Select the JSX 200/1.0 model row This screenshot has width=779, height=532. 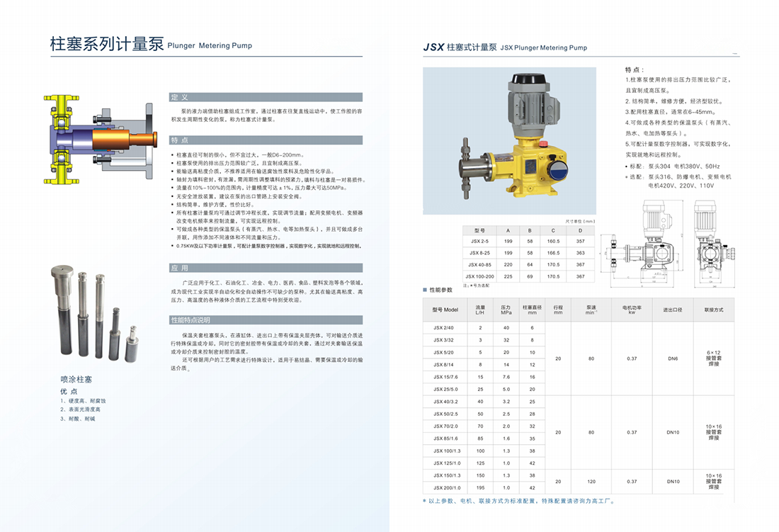[x=446, y=487]
